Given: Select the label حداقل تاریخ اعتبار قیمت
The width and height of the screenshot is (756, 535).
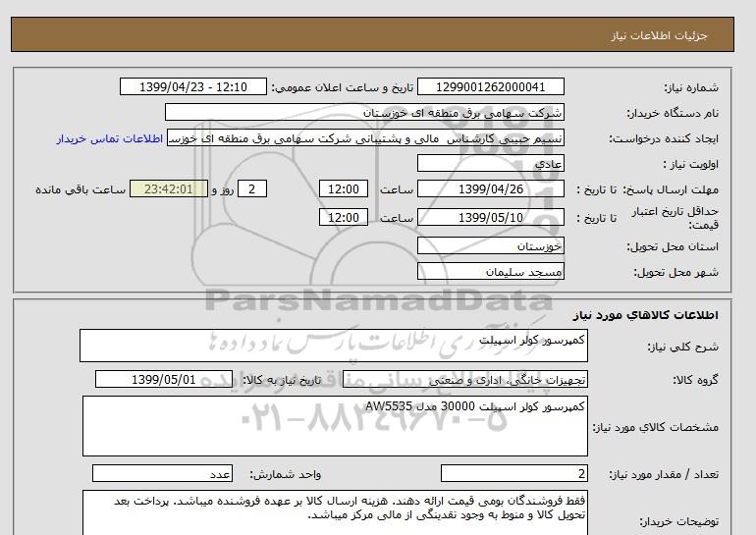Looking at the screenshot, I should point(675,218).
